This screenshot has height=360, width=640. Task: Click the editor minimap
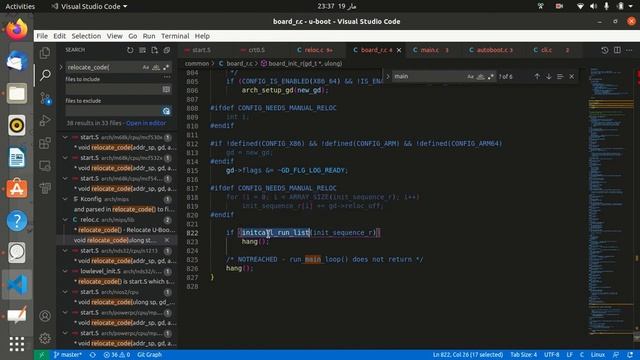611,202
